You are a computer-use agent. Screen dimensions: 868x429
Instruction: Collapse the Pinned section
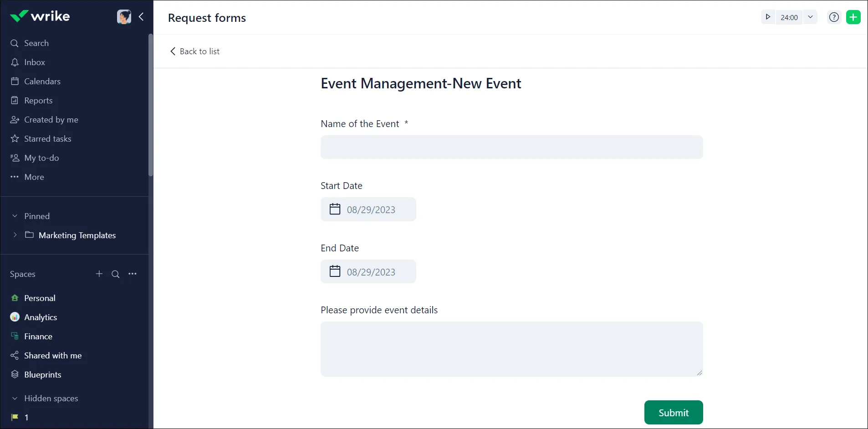[15, 216]
